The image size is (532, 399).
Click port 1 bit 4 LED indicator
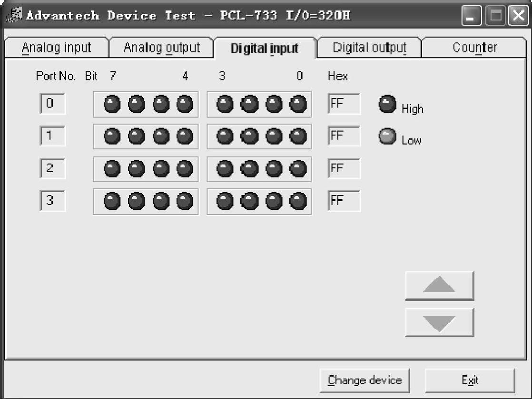click(x=185, y=136)
